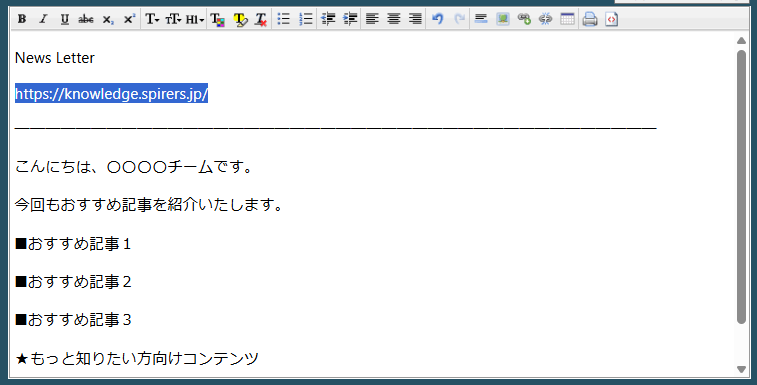Print the newsletter content

tap(589, 19)
